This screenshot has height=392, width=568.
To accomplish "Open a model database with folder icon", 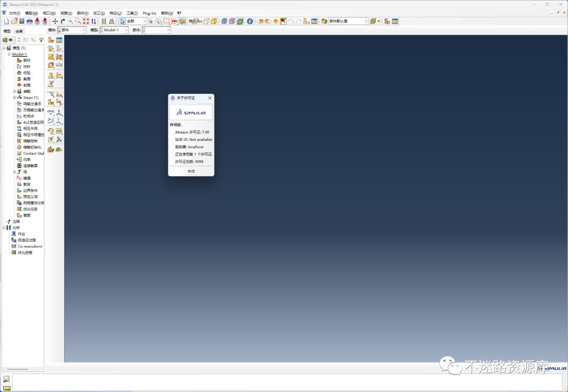I will 14,22.
